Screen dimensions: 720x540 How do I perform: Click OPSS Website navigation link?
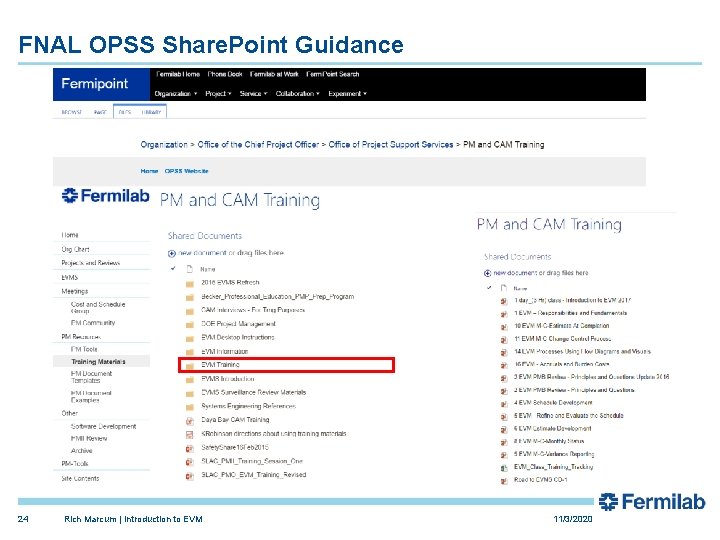tap(186, 171)
